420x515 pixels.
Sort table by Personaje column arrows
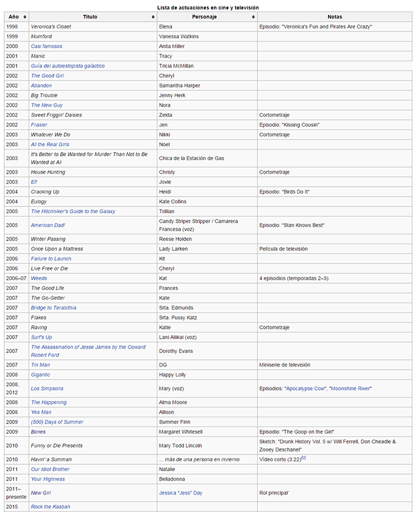(x=253, y=17)
